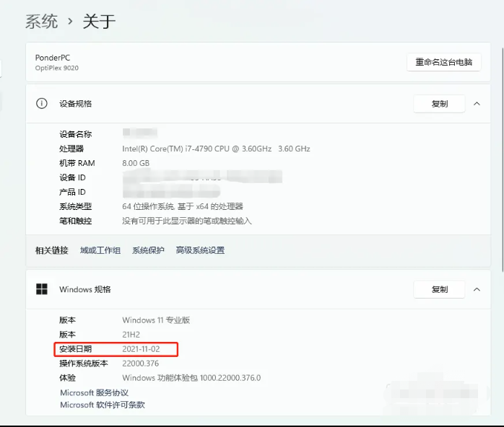This screenshot has width=504, height=427.
Task: Click the 重命名这台电脑 button
Action: pos(443,62)
